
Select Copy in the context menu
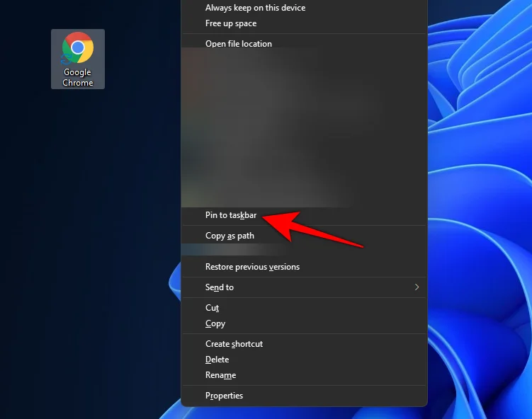point(304,323)
